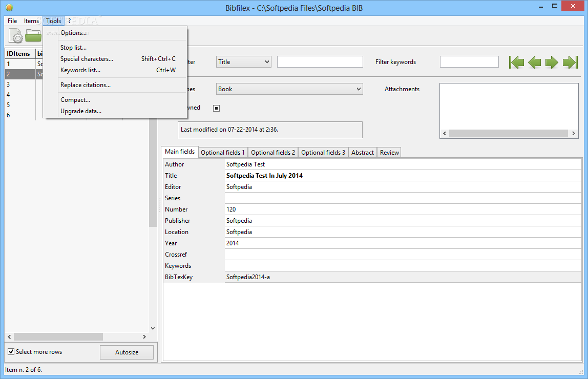Screen dimensions: 588x379
Task: Click Title value Softpedia Test In July 2014
Action: coord(264,176)
